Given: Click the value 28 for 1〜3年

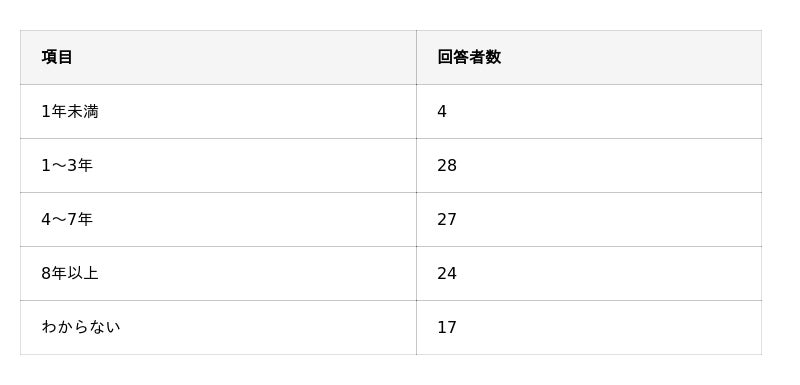Looking at the screenshot, I should pos(446,165).
